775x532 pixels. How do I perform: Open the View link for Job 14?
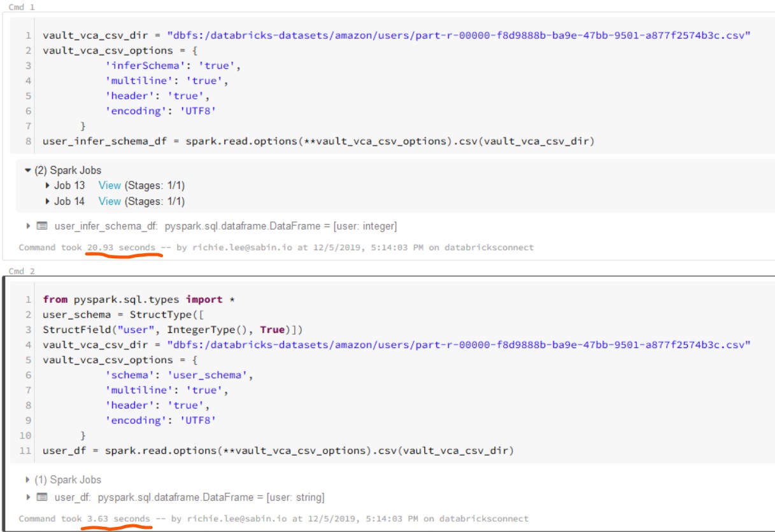(x=110, y=202)
